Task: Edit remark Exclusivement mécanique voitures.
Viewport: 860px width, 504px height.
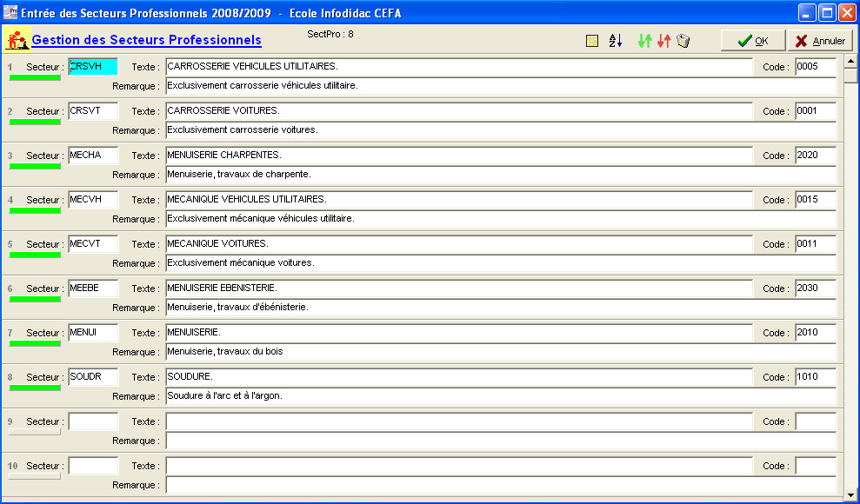Action: pos(501,263)
